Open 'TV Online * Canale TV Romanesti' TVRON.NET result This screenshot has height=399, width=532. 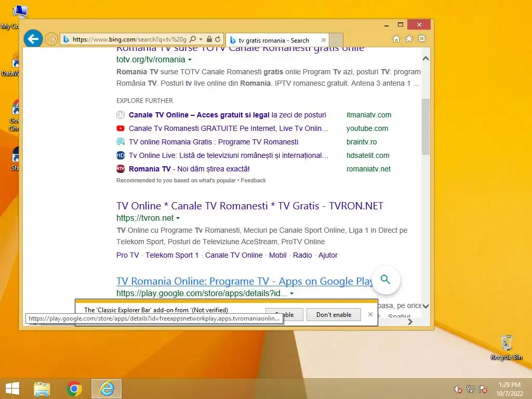tap(250, 206)
